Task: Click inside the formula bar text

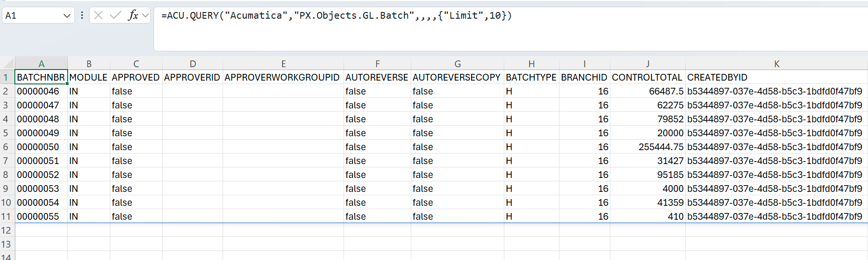Action: (336, 16)
